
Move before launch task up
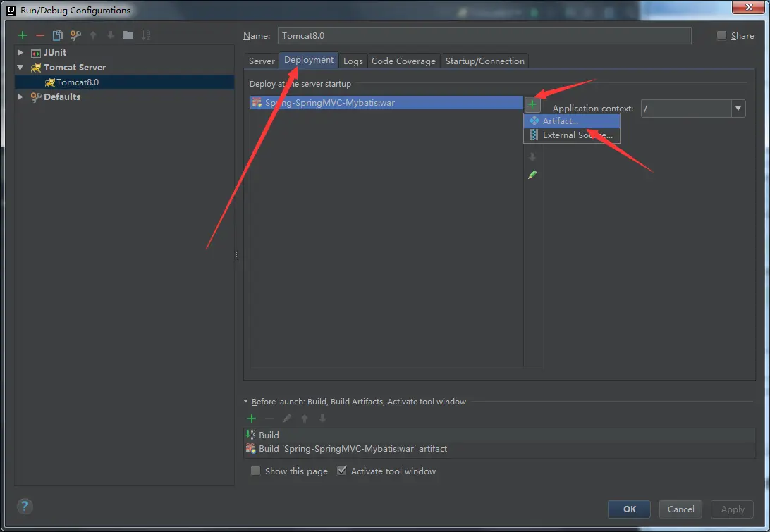pos(305,419)
